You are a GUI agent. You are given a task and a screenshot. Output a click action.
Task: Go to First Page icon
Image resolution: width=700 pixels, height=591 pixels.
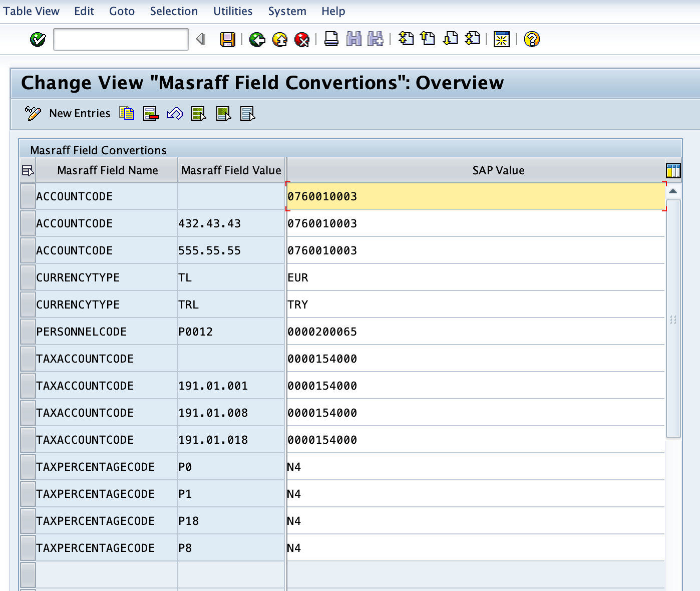click(406, 39)
